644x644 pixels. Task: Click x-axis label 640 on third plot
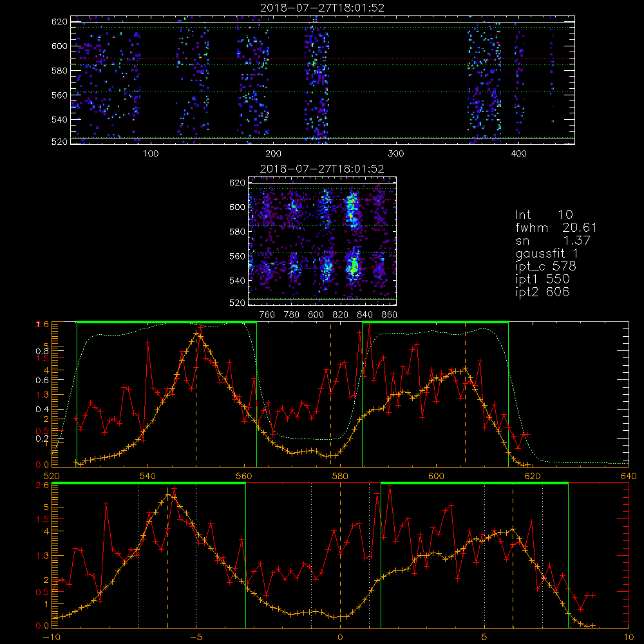[629, 476]
